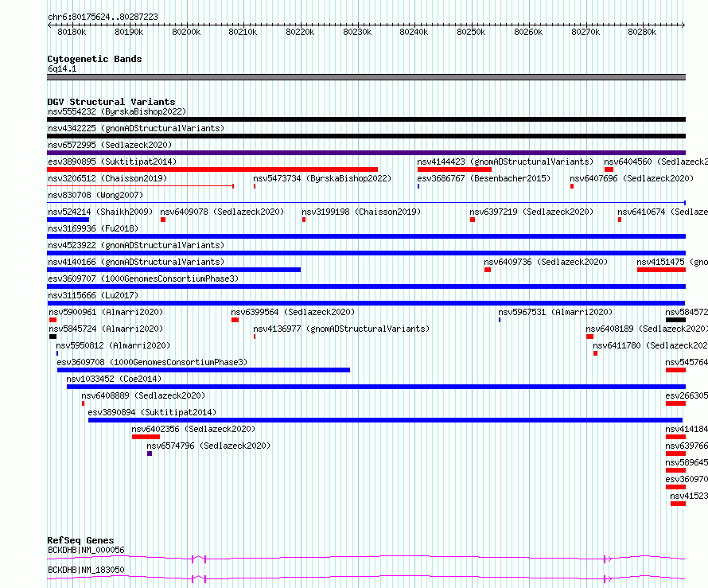Viewport: 708px width, 588px height.
Task: Select the esv3890894 (Suktitipat2014) label
Action: tap(152, 412)
